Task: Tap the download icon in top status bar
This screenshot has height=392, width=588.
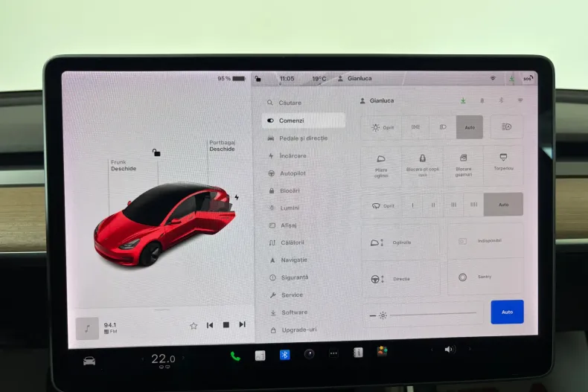Action: [x=511, y=78]
